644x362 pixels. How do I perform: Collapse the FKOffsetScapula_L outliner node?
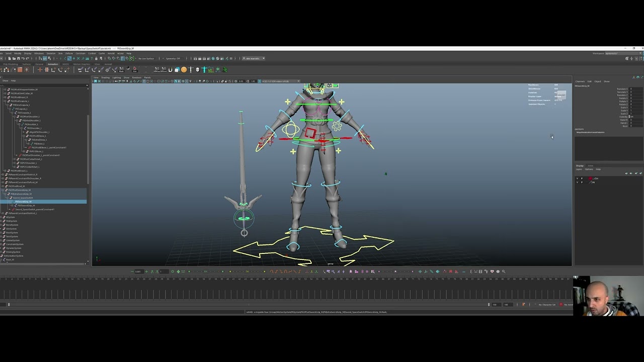6,101
